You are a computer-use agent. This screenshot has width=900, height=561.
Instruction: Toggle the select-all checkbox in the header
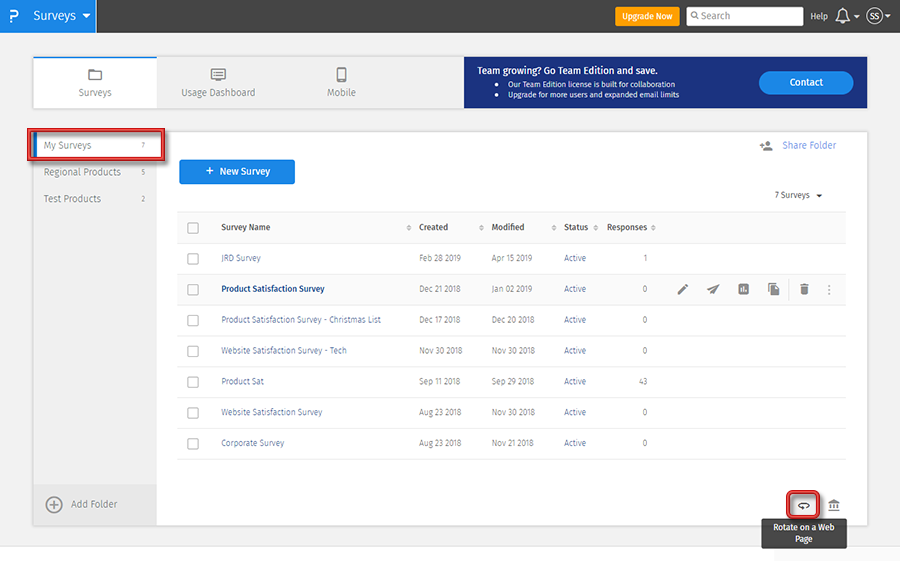coord(193,228)
